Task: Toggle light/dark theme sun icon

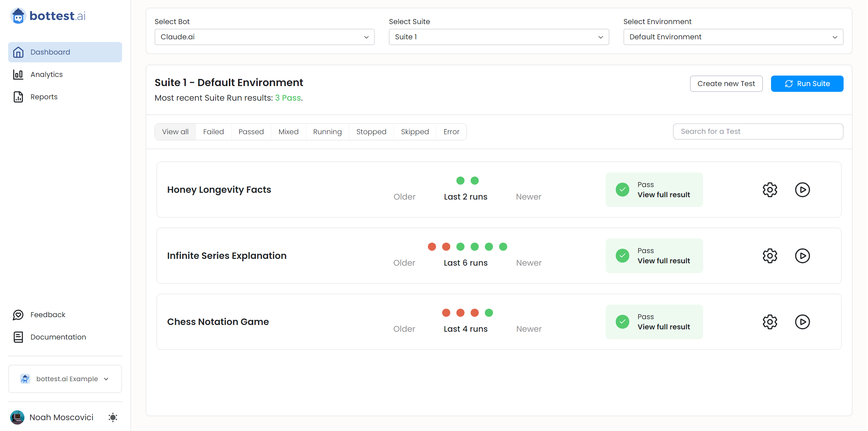Action: pyautogui.click(x=113, y=417)
